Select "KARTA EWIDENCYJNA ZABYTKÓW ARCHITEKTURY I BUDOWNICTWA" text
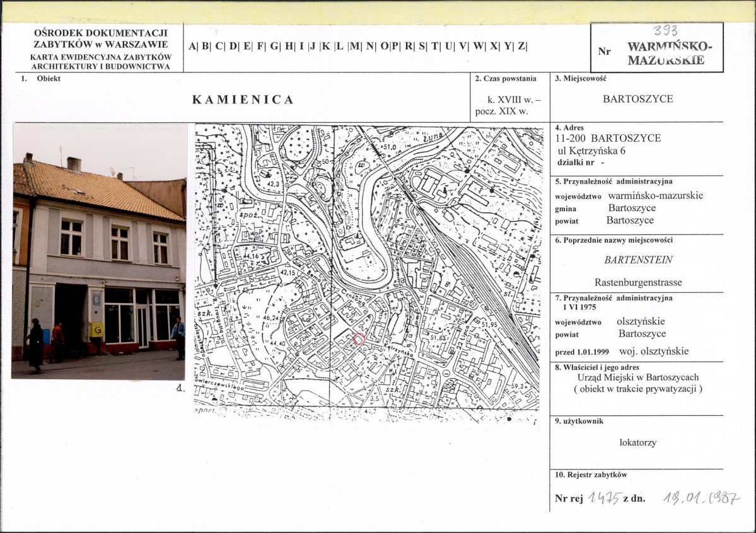756x533 pixels. [x=101, y=62]
